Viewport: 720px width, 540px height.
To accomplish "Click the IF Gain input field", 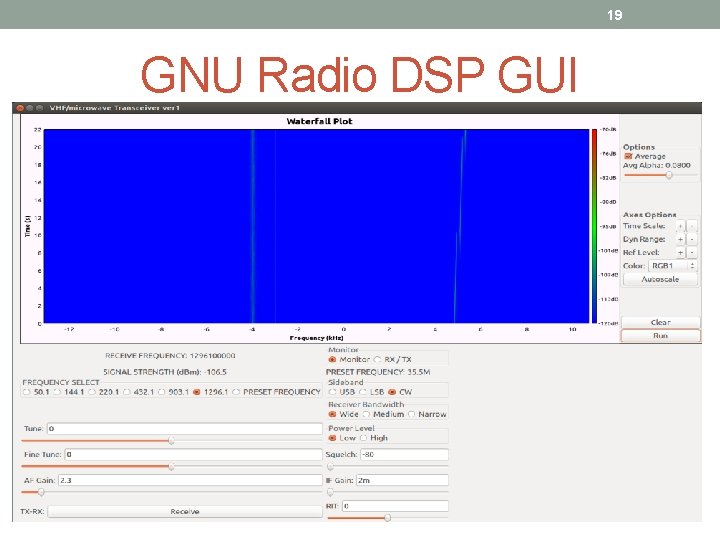I will pos(402,480).
